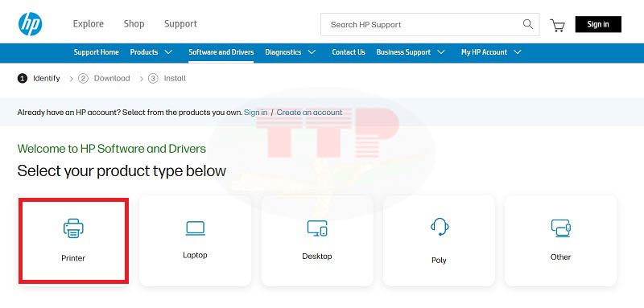The image size is (644, 308).
Task: Open the Support menu
Action: [180, 24]
